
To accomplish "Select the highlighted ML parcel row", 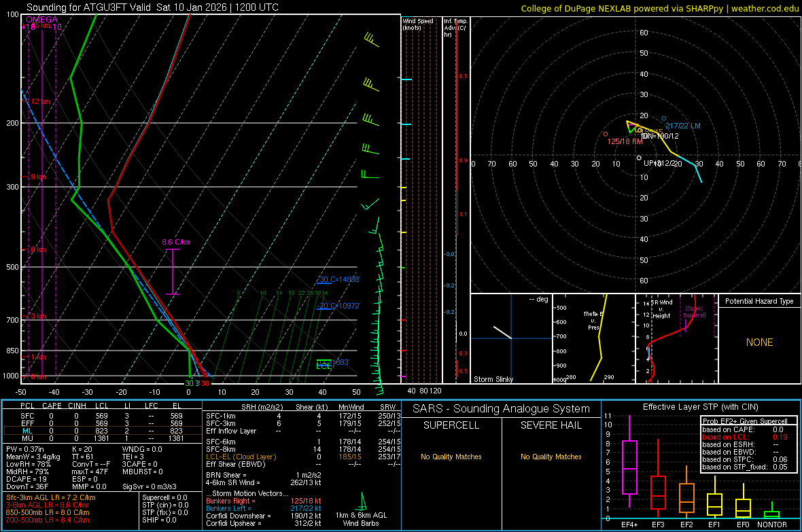I will (103, 431).
